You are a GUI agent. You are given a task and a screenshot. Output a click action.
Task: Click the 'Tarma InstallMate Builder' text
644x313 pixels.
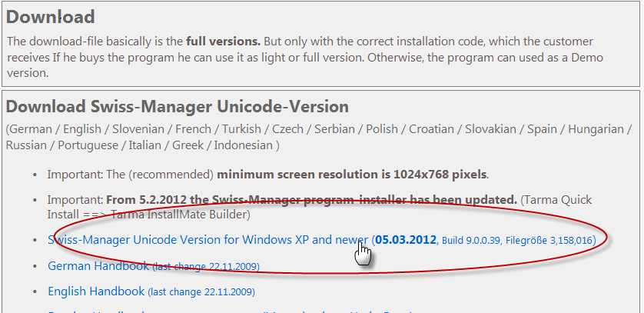[x=179, y=215]
